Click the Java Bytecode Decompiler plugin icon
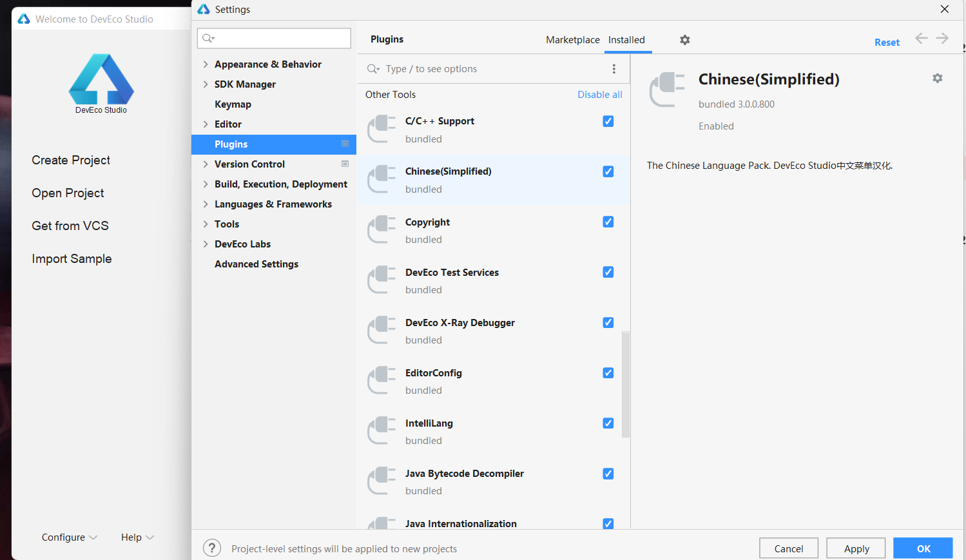Image resolution: width=966 pixels, height=560 pixels. (382, 481)
